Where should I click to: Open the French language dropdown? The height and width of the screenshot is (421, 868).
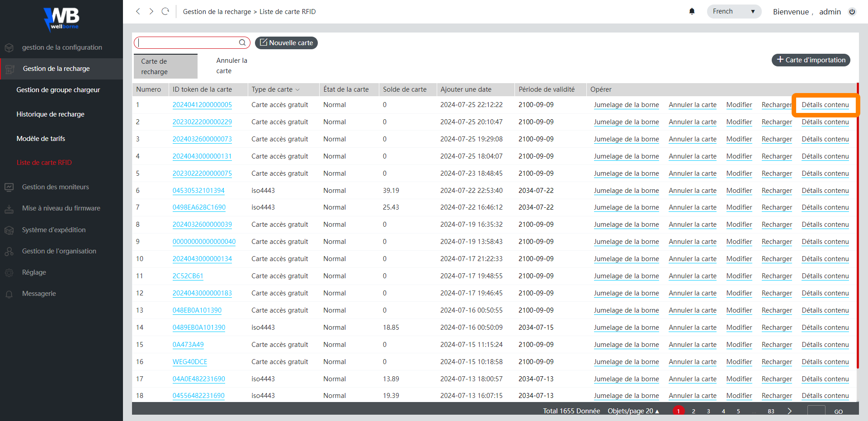pos(734,11)
